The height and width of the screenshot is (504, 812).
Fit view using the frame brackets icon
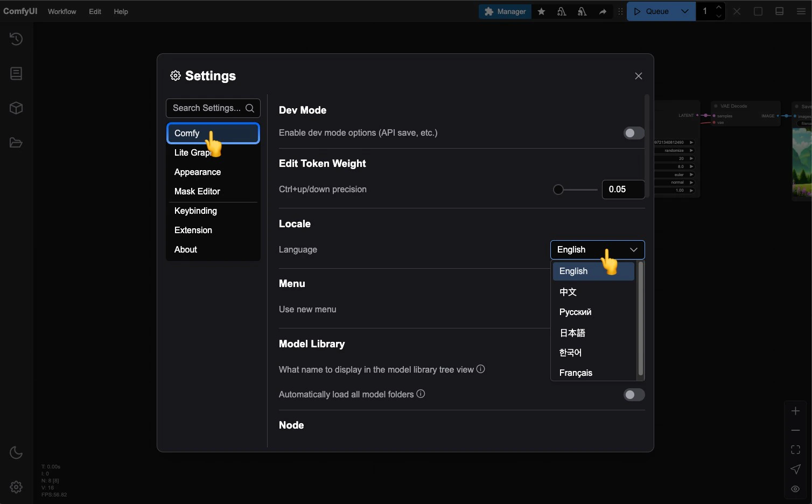pos(795,450)
